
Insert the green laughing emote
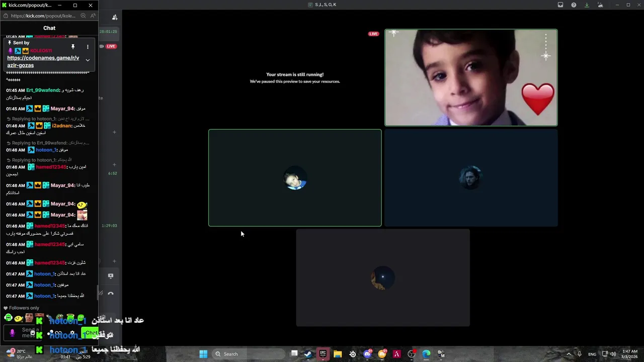8,318
